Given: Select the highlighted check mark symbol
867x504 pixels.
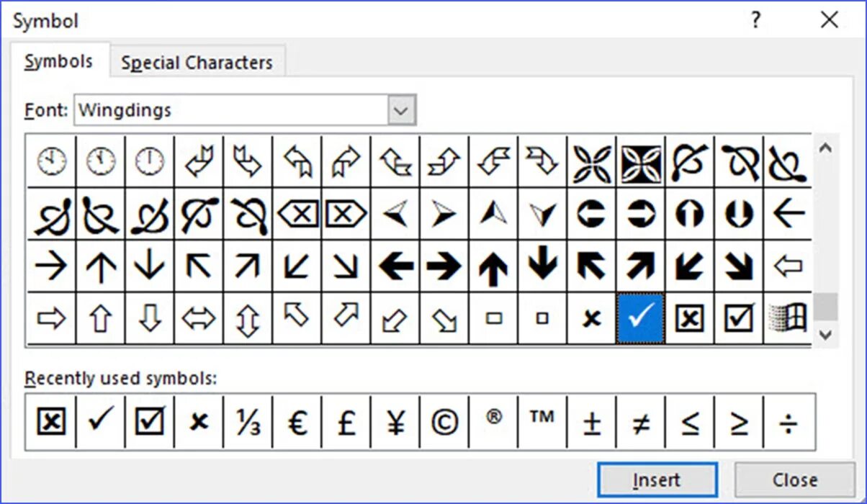Looking at the screenshot, I should pyautogui.click(x=640, y=318).
